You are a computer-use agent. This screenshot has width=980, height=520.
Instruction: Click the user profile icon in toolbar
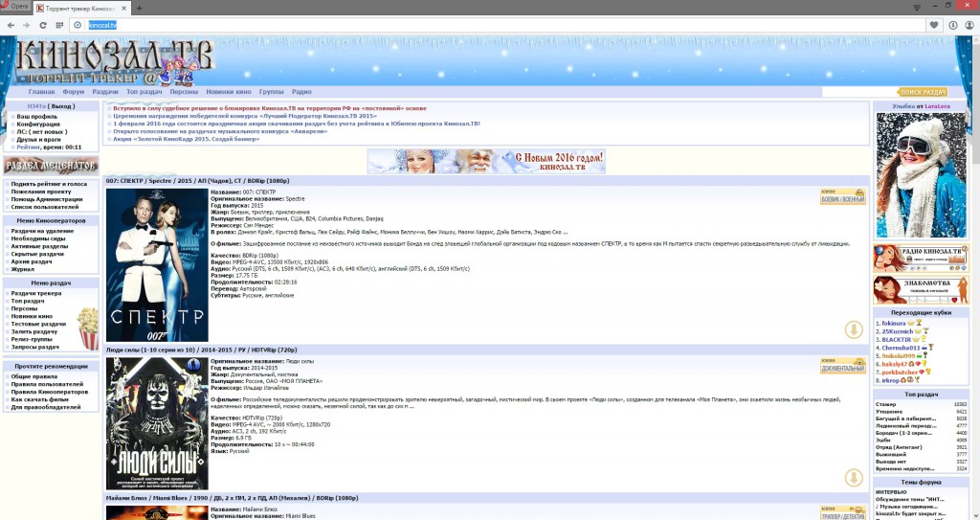pyautogui.click(x=969, y=24)
